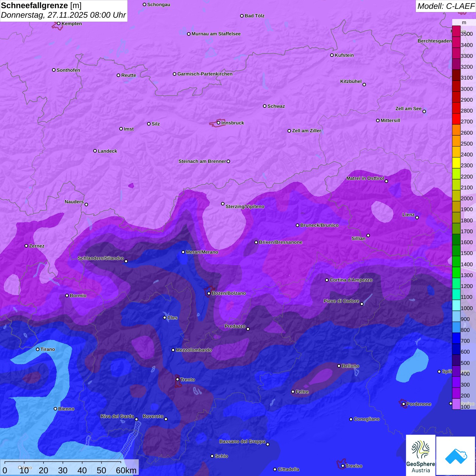476x476 pixels.
Task: Click the Riva del Garda label
Action: click(117, 416)
